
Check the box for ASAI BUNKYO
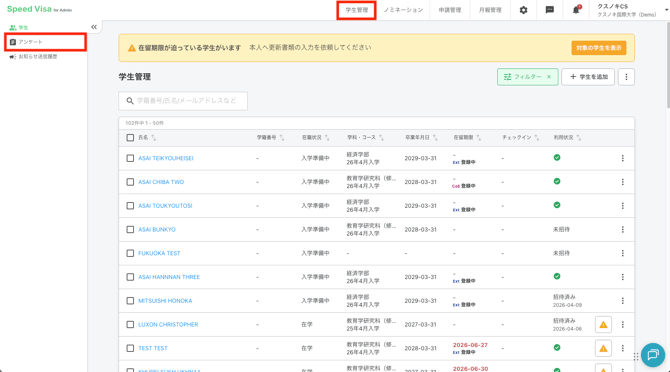pos(130,229)
